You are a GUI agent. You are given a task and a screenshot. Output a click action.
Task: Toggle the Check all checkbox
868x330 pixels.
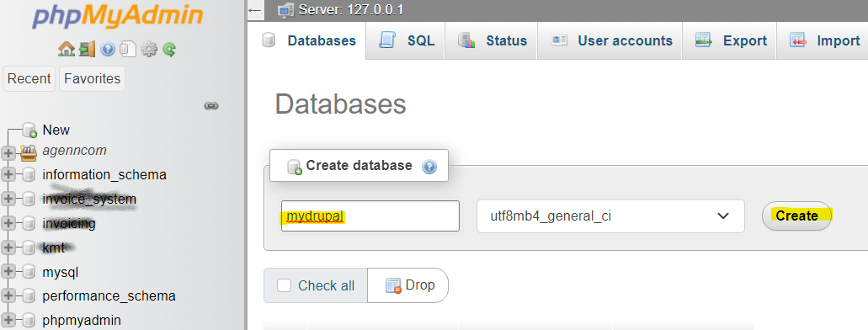[284, 285]
